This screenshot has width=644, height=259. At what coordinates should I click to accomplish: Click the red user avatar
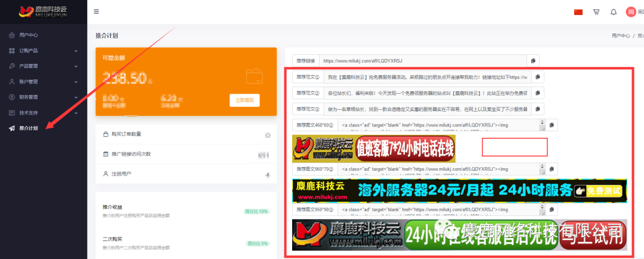[x=631, y=12]
